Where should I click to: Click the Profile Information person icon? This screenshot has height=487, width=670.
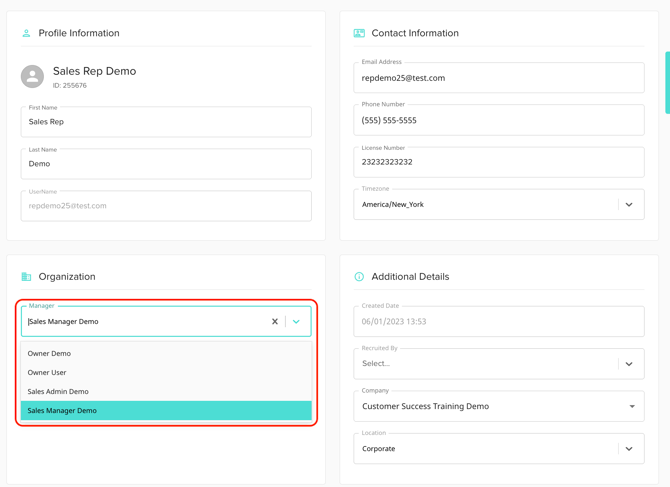(26, 33)
